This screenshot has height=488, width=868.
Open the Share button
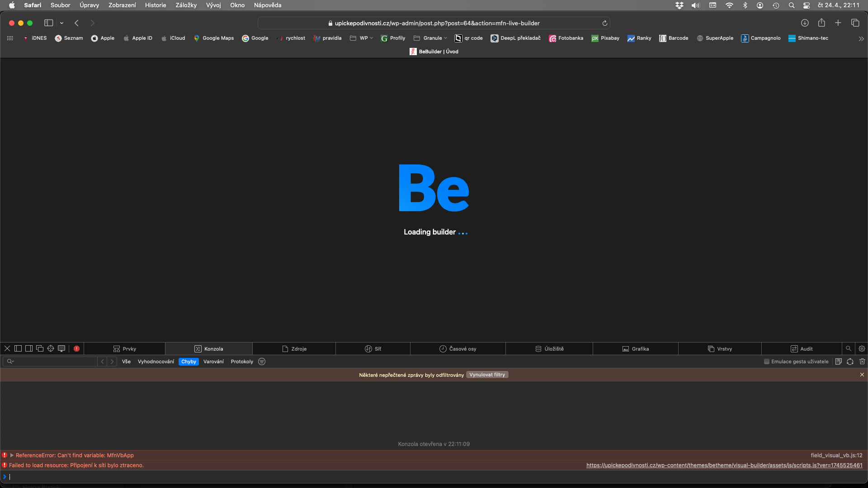pyautogui.click(x=821, y=23)
